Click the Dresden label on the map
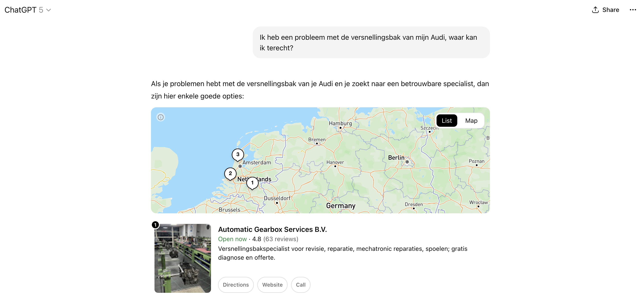Screen dimensions: 644x295 (414, 204)
